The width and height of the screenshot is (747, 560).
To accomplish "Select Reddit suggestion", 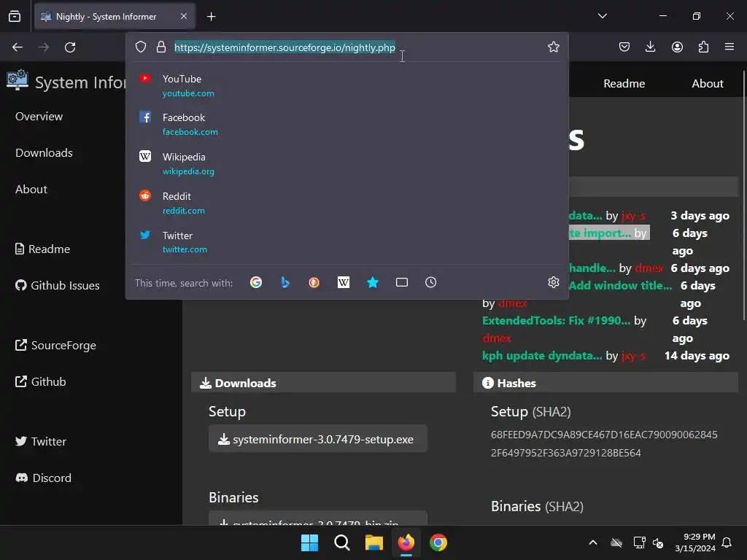I will (347, 203).
